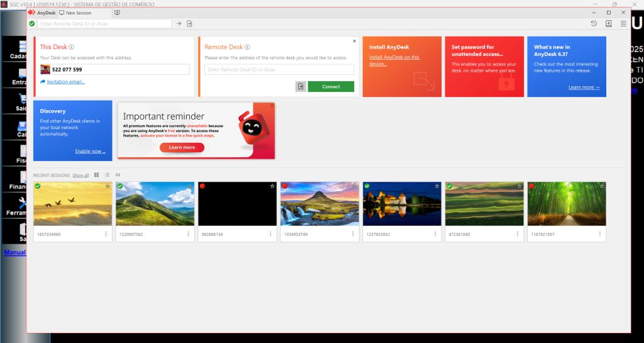Favorite session 1857334966 with star
The image size is (644, 343).
pos(108,186)
